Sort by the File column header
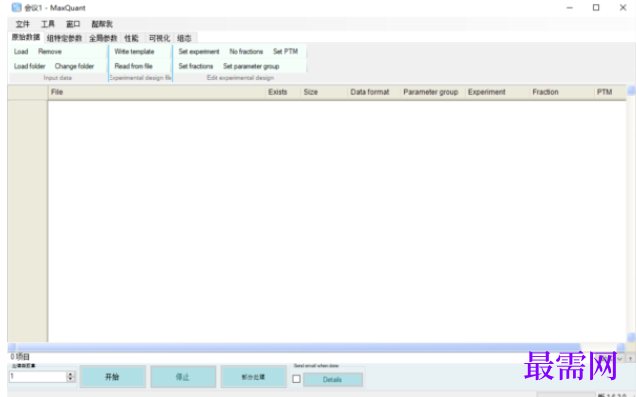Image resolution: width=636 pixels, height=397 pixels. [x=157, y=92]
